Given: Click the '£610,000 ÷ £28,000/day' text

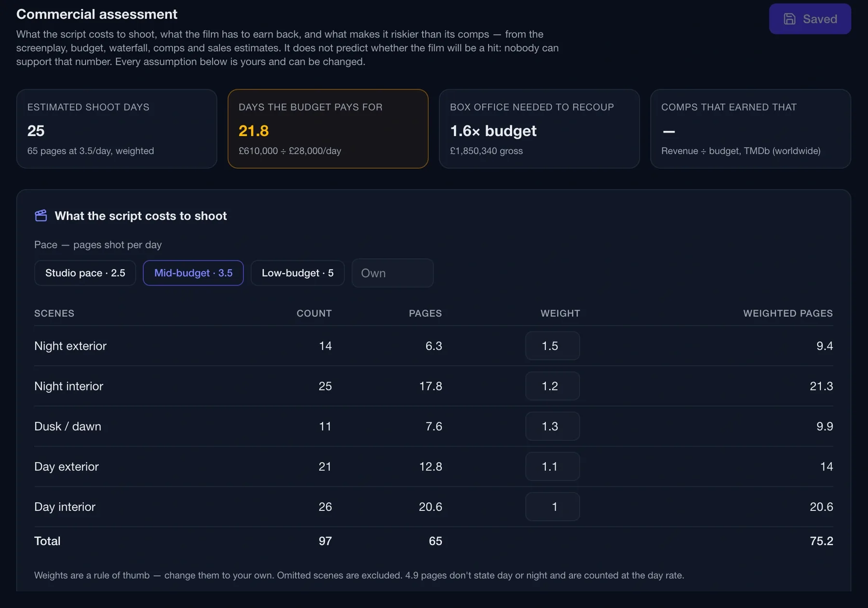Looking at the screenshot, I should click(290, 151).
